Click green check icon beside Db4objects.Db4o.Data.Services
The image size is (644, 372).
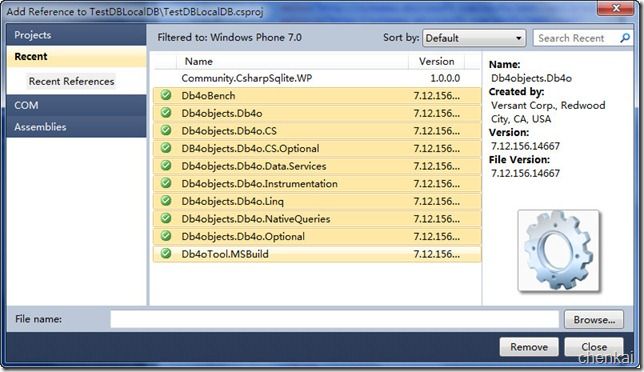coord(166,165)
